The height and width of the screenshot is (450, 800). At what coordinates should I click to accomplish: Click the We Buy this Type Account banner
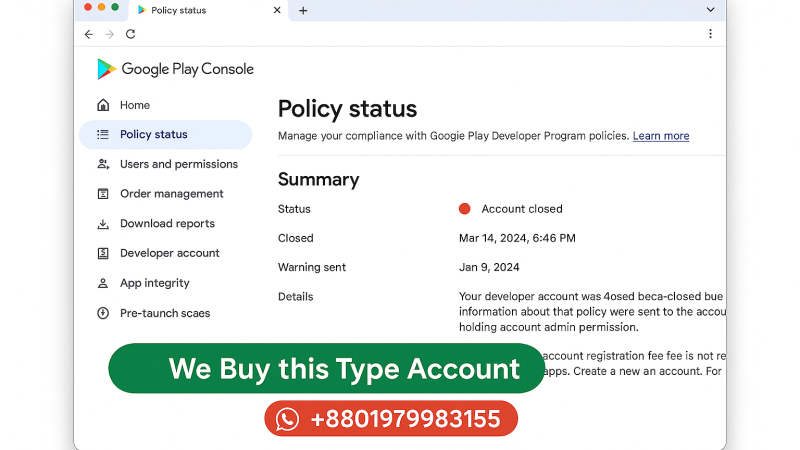(327, 368)
